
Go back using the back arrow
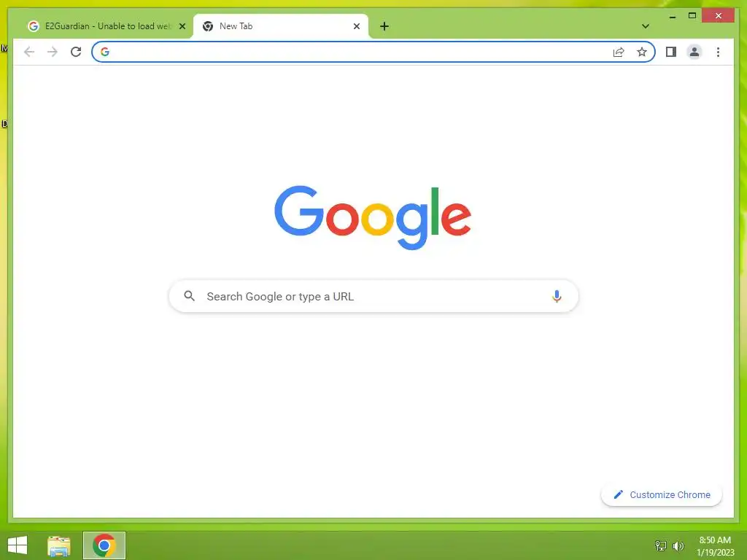(x=29, y=52)
